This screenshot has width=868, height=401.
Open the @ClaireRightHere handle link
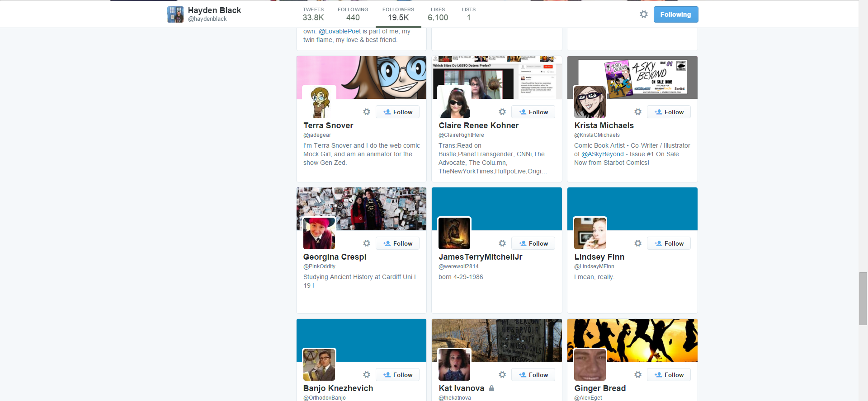coord(461,135)
